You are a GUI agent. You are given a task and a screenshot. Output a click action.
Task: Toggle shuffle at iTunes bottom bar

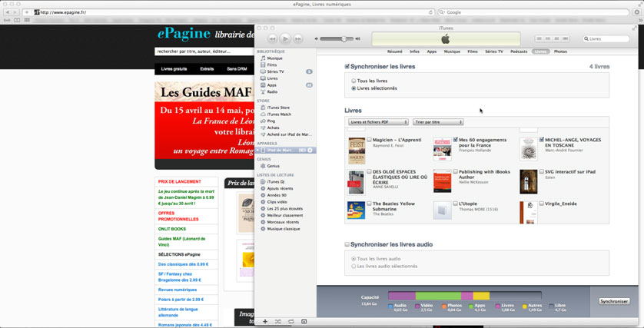click(x=278, y=321)
